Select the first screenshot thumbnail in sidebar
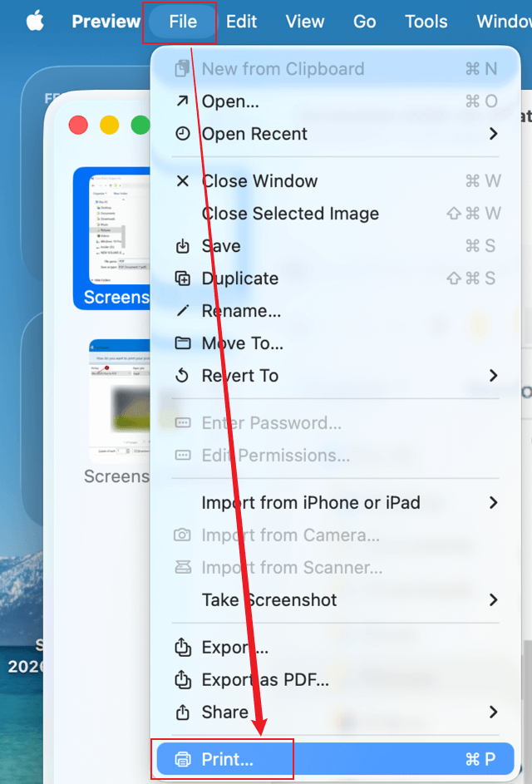 point(111,238)
